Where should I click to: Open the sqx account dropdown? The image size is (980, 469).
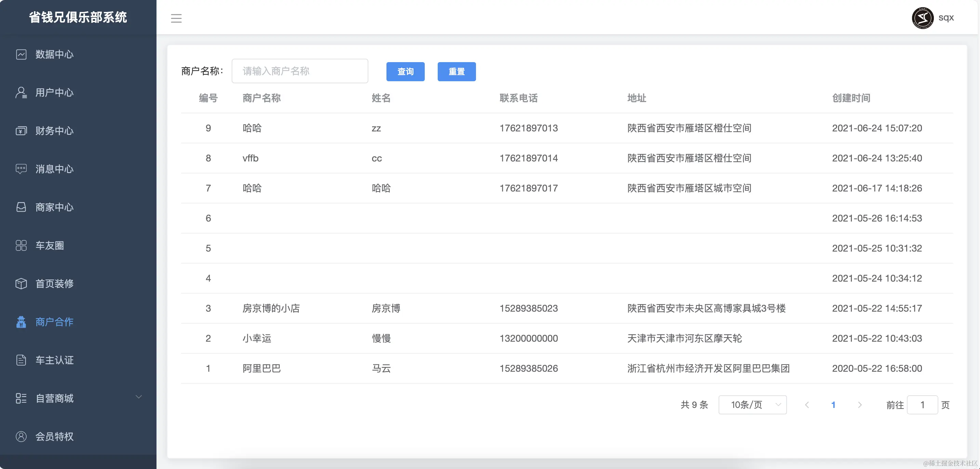point(946,18)
